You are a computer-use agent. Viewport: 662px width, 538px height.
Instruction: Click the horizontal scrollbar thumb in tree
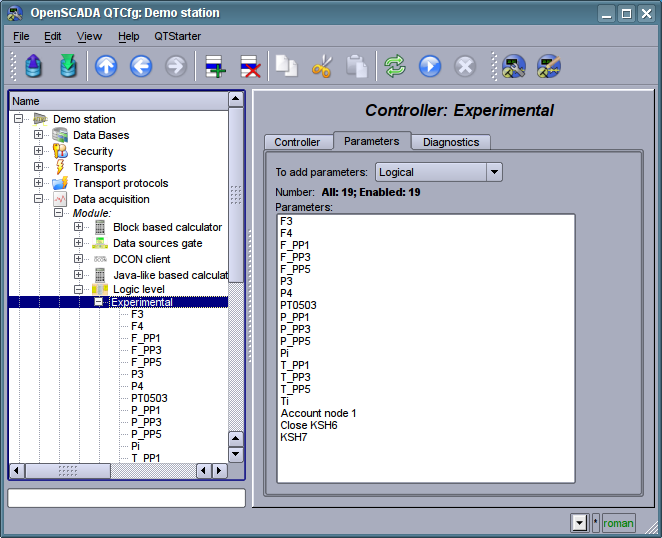pyautogui.click(x=68, y=470)
